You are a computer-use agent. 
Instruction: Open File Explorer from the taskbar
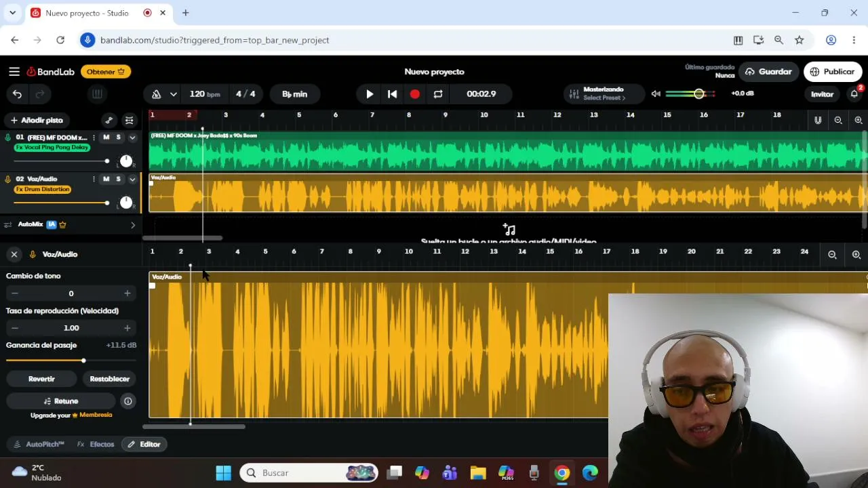point(478,473)
